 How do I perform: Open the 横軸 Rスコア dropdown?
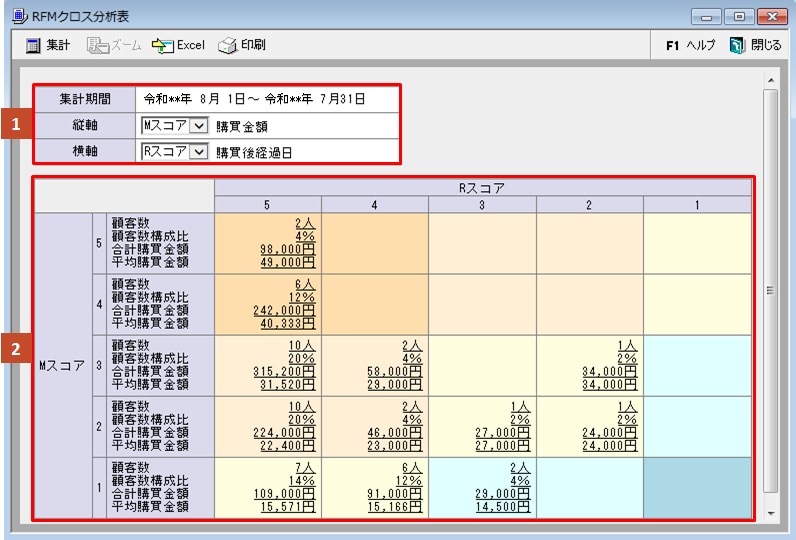tap(199, 151)
